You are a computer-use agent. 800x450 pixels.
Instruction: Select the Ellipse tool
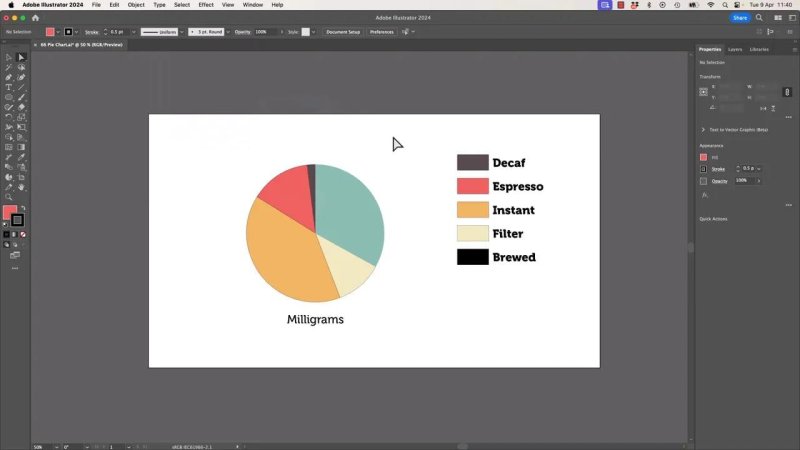click(x=9, y=97)
